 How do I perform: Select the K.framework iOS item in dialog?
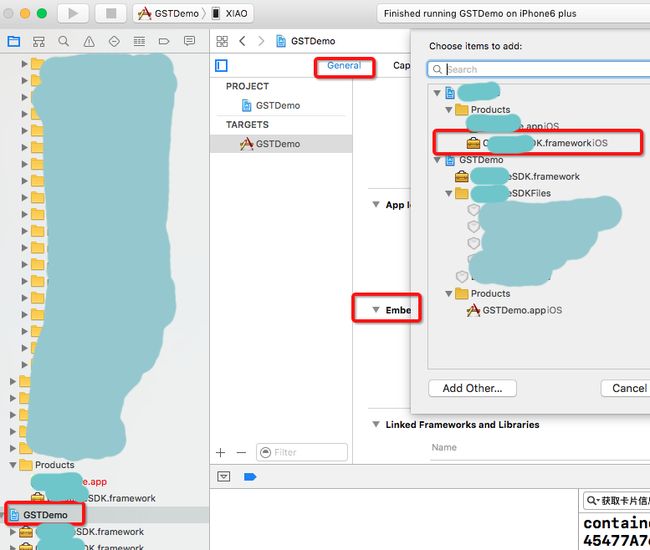coord(537,143)
